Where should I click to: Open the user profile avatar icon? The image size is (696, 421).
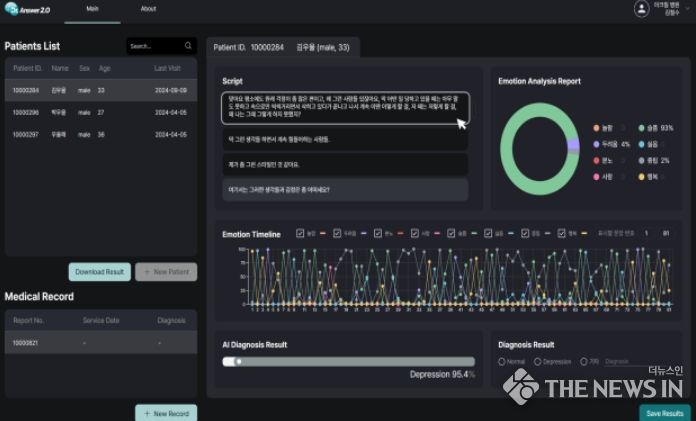pyautogui.click(x=641, y=8)
